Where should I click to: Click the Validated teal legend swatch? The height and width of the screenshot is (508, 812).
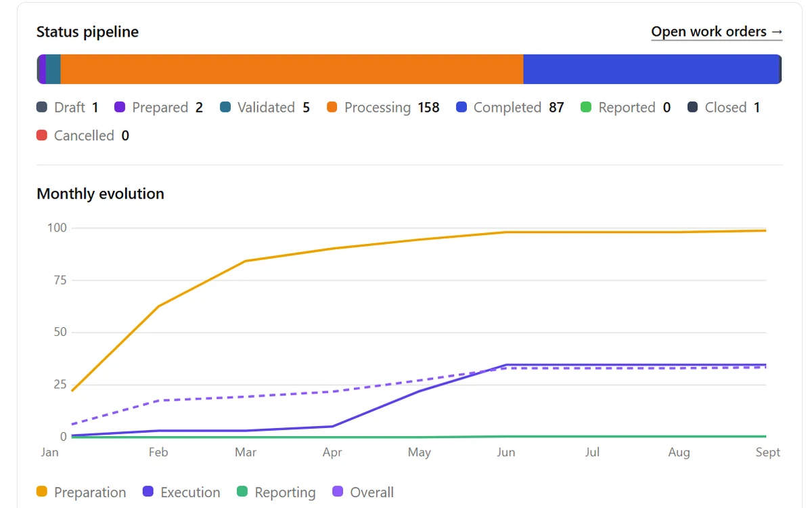click(x=225, y=107)
